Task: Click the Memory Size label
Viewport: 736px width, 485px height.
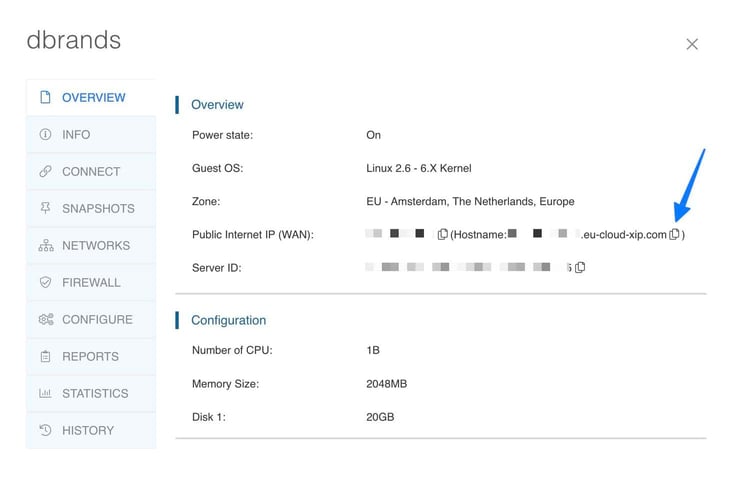Action: (x=225, y=384)
